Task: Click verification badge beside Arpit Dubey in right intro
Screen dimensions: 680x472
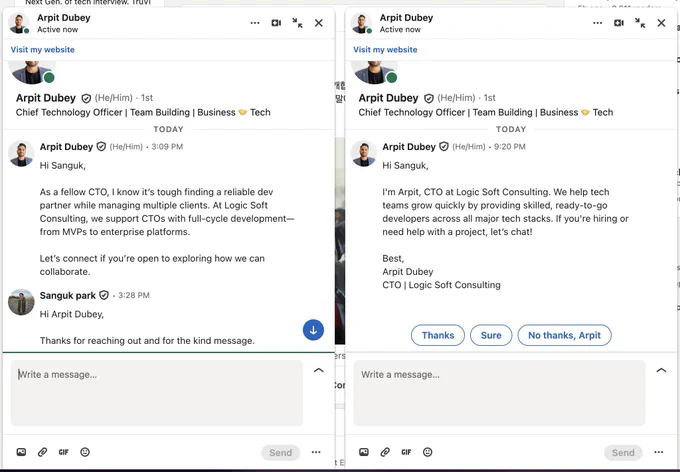Action: (429, 98)
